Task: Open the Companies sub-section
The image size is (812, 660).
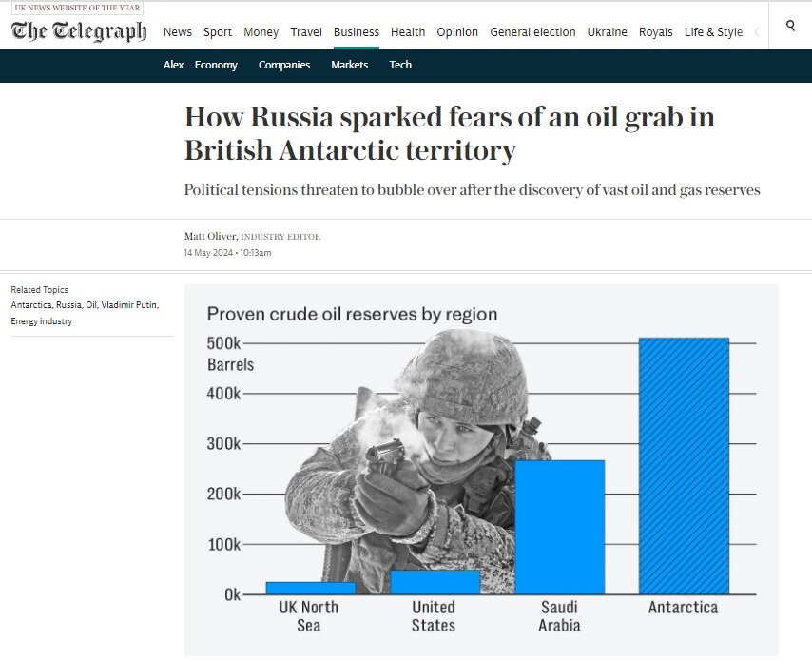Action: [x=284, y=65]
